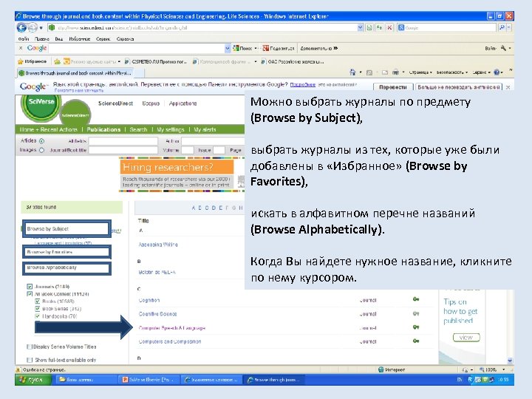Viewport: 532px width, 399px height.
Task: Open the Сервис dropdown in the command bar
Action: pyautogui.click(x=482, y=72)
